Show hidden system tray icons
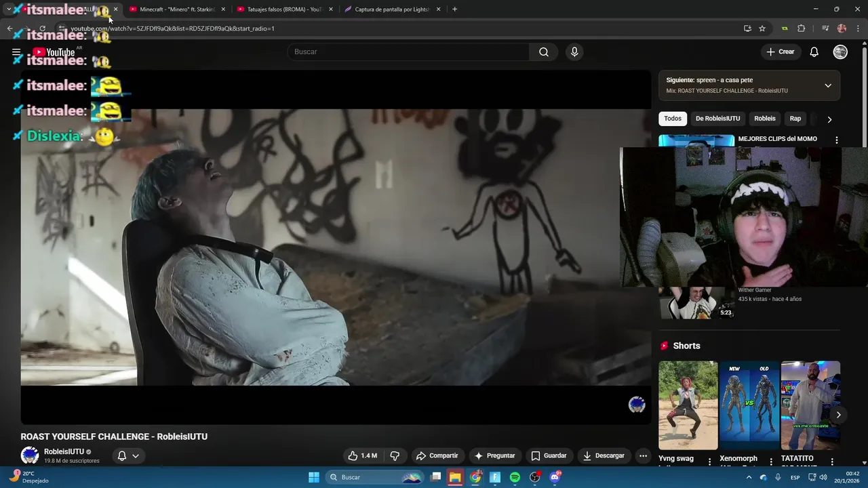 point(749,477)
